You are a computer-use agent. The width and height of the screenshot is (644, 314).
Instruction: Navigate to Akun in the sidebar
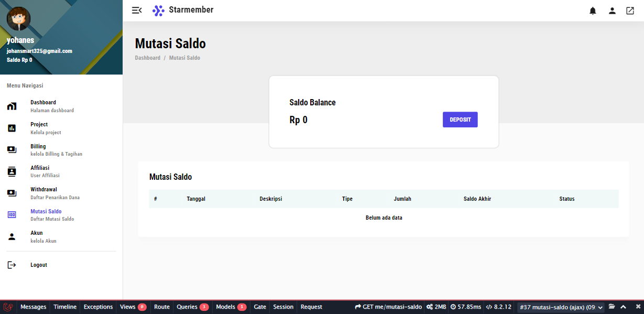click(x=37, y=236)
